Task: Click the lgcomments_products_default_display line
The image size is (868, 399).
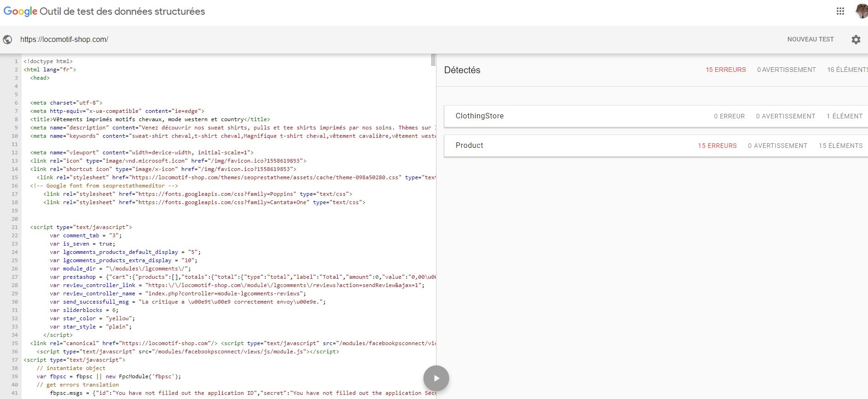Action: [126, 252]
